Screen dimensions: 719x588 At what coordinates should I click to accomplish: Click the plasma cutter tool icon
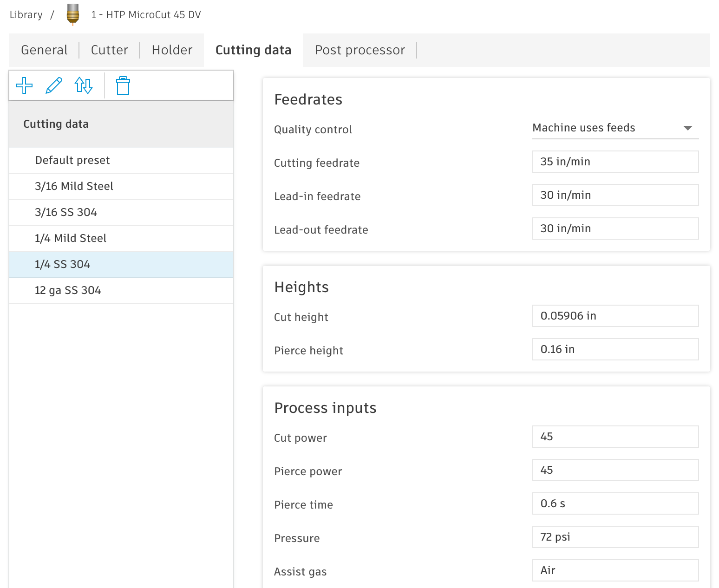tap(72, 14)
